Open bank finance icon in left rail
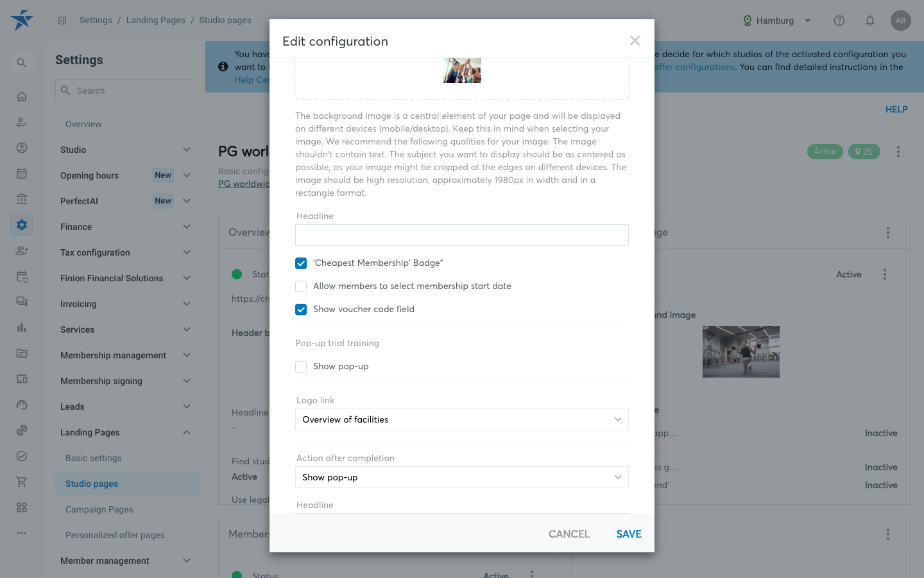924x578 pixels. click(22, 199)
